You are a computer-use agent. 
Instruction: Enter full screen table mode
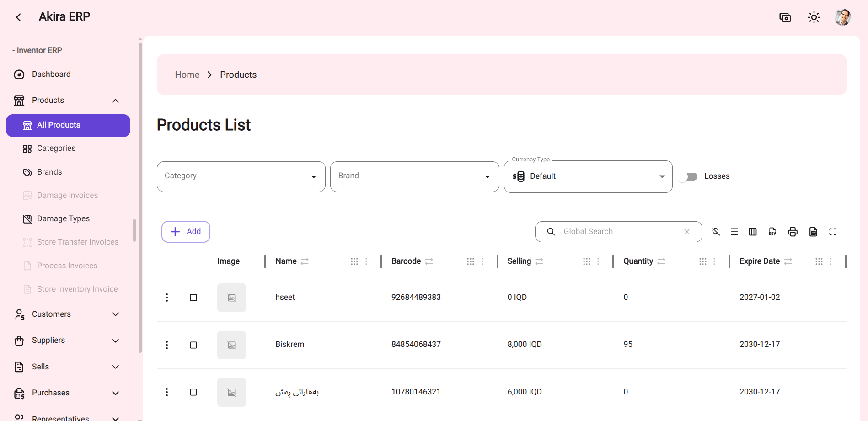833,232
